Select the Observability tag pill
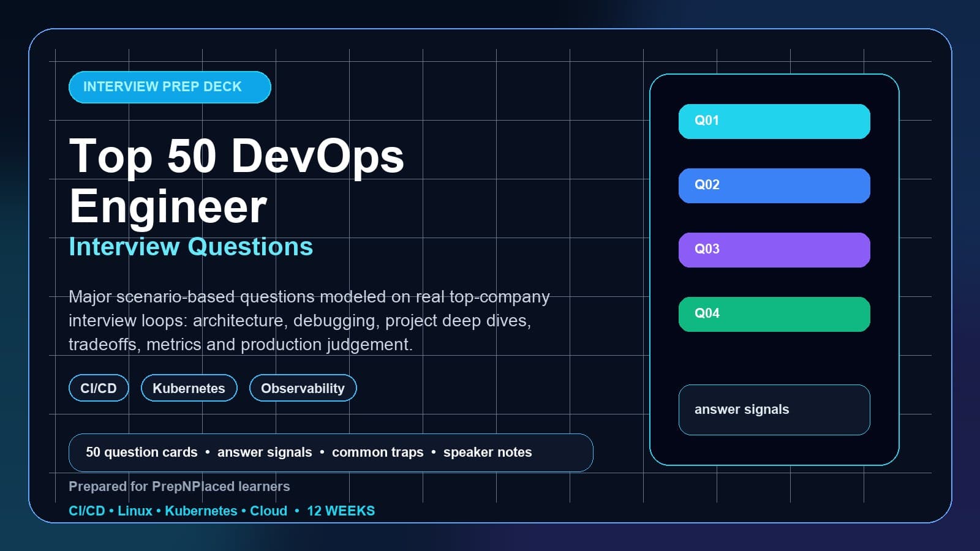This screenshot has width=980, height=551. pos(303,388)
